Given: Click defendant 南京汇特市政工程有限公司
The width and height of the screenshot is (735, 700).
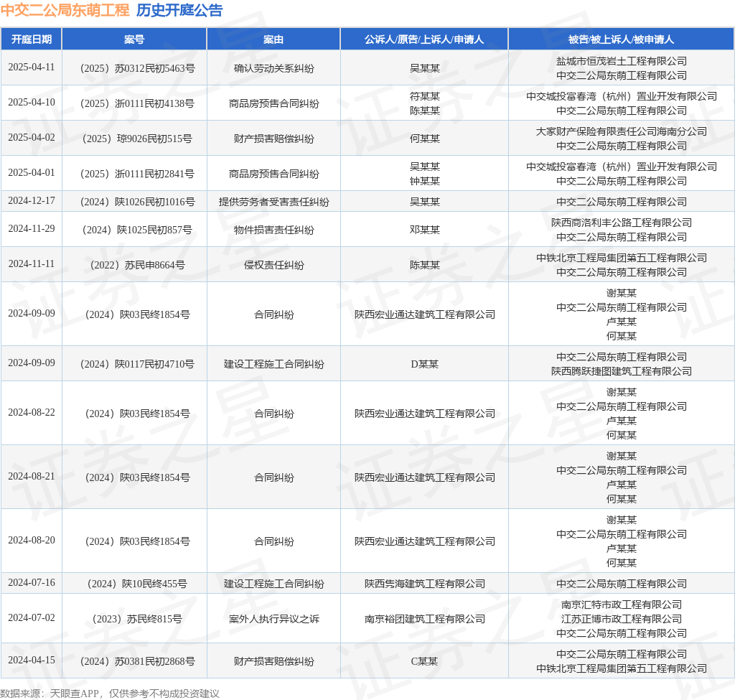Looking at the screenshot, I should click(622, 605).
